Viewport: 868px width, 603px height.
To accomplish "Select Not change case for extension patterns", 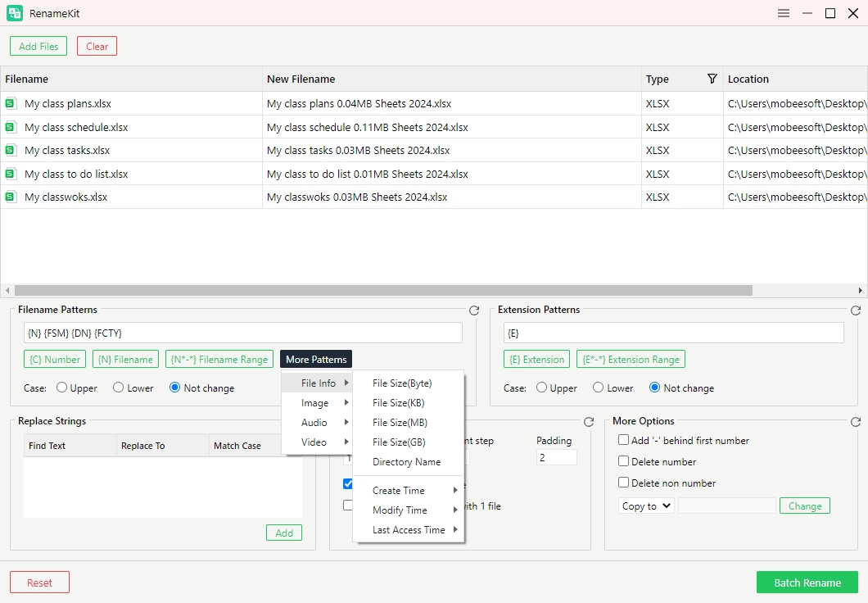I will tap(654, 388).
